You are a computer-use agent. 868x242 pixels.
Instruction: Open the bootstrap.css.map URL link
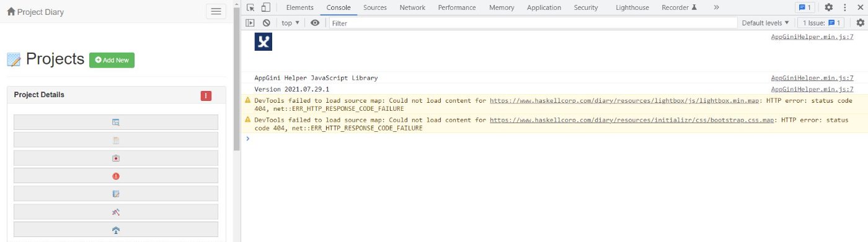click(632, 120)
